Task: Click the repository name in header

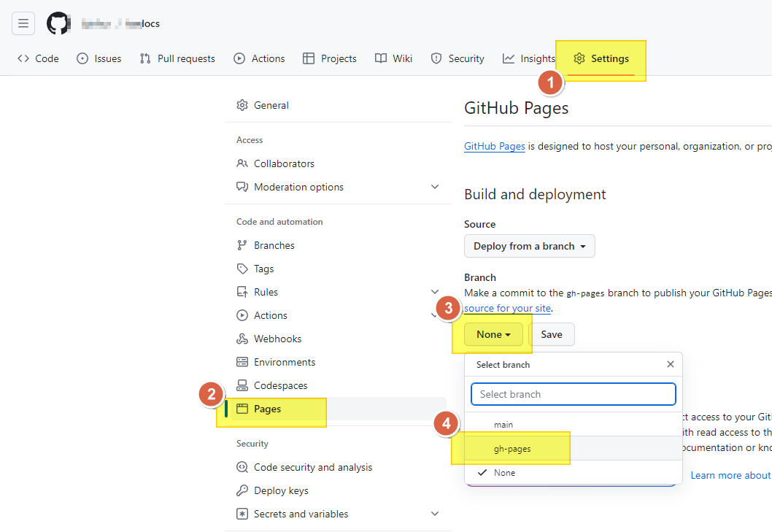Action: coord(142,23)
